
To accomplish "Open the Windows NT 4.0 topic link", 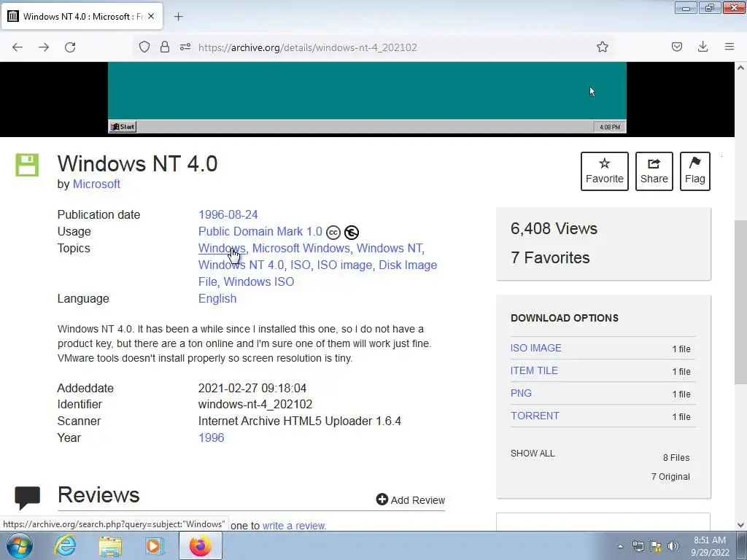I will click(241, 265).
